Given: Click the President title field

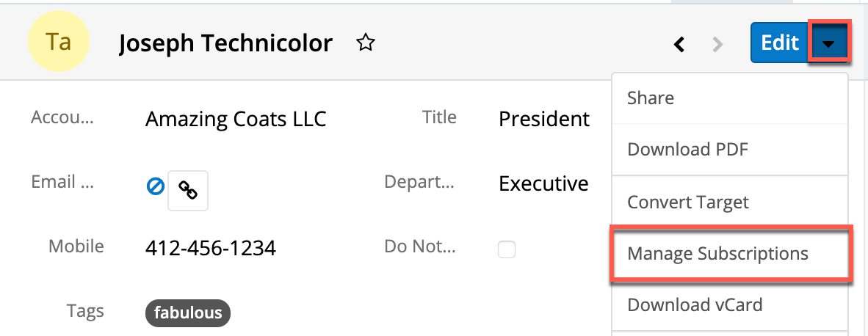Looking at the screenshot, I should [x=543, y=119].
